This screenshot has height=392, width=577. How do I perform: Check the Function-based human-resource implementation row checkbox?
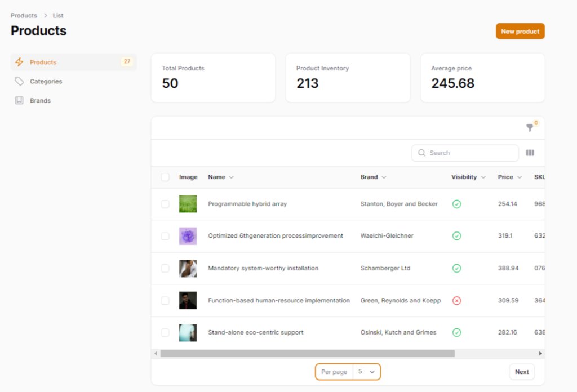(165, 300)
